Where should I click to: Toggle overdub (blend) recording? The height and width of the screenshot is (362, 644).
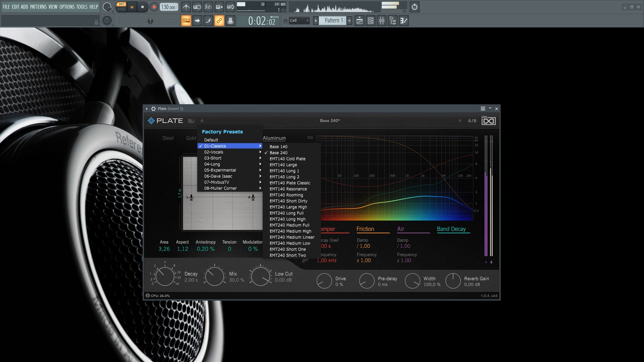point(219,7)
